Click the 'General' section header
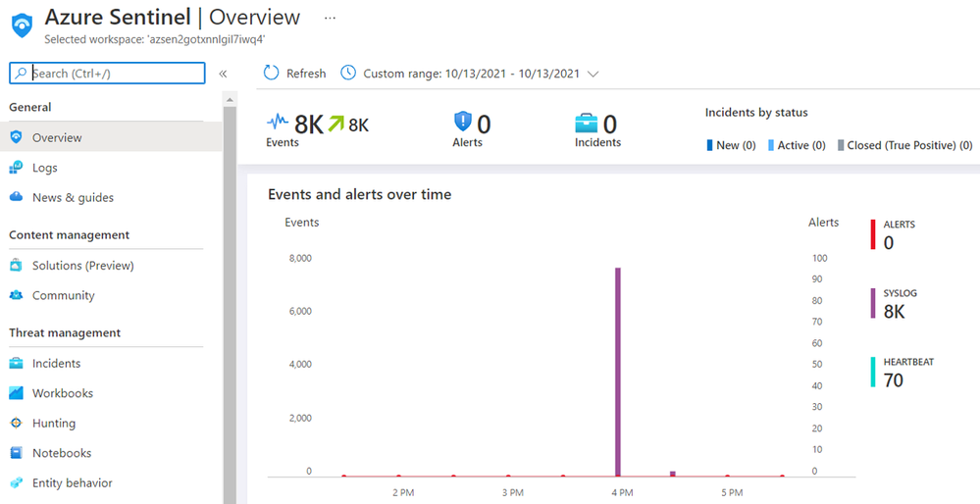Screen dimensions: 980x504 click(x=30, y=107)
